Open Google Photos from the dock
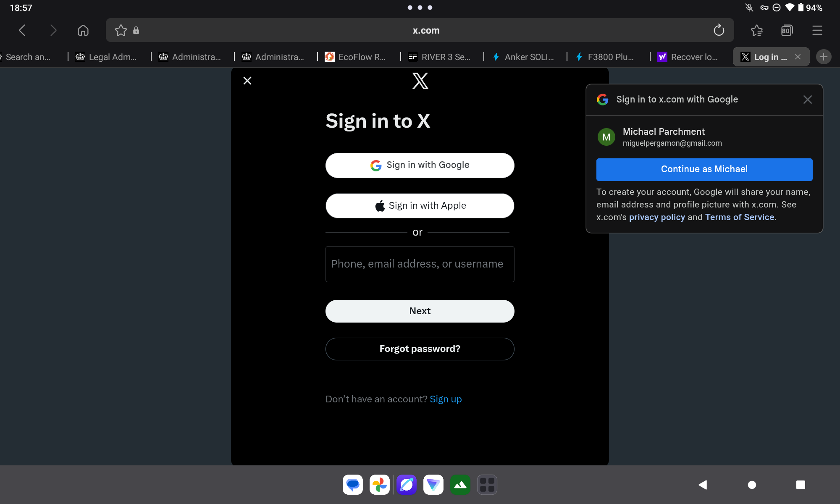 coord(379,485)
